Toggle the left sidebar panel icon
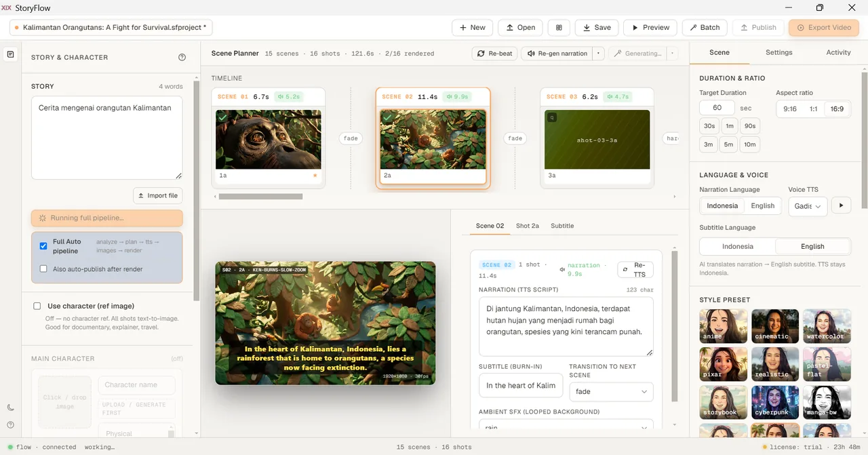Image resolution: width=868 pixels, height=455 pixels. pos(10,54)
